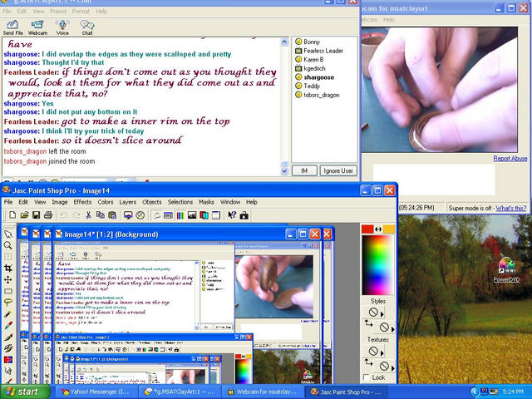The image size is (532, 399).
Task: Open a file with the folder icon
Action: pyautogui.click(x=24, y=215)
